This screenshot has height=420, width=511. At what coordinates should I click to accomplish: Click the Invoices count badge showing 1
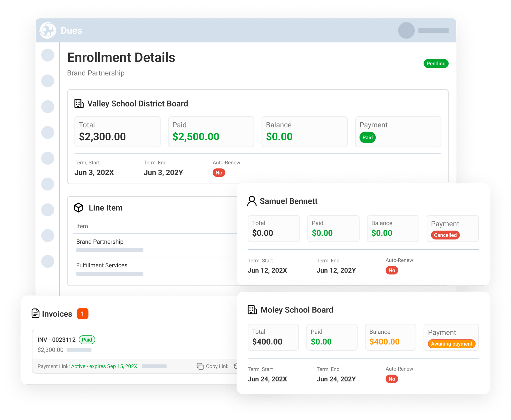tap(83, 314)
